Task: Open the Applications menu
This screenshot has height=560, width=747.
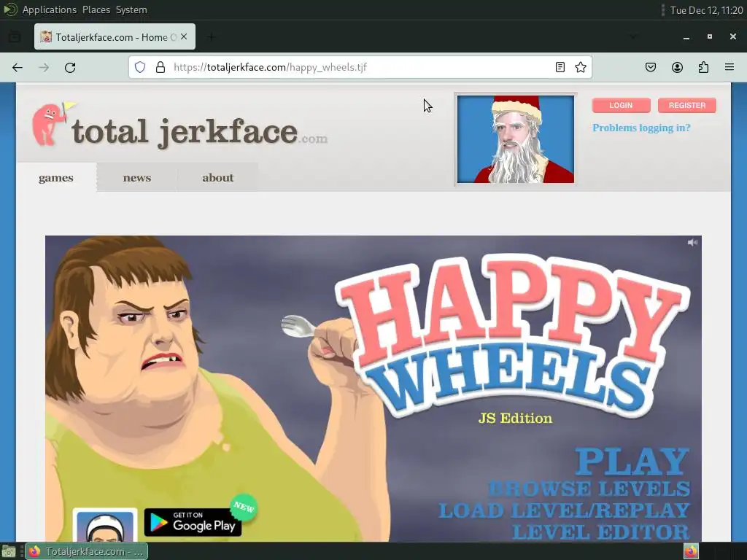Action: pos(49,9)
